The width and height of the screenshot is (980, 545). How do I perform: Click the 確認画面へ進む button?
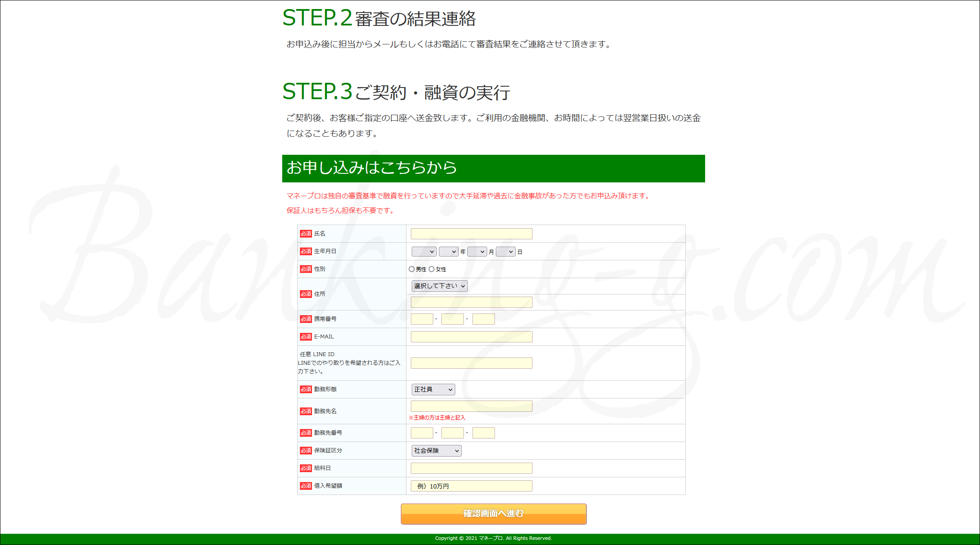(493, 514)
